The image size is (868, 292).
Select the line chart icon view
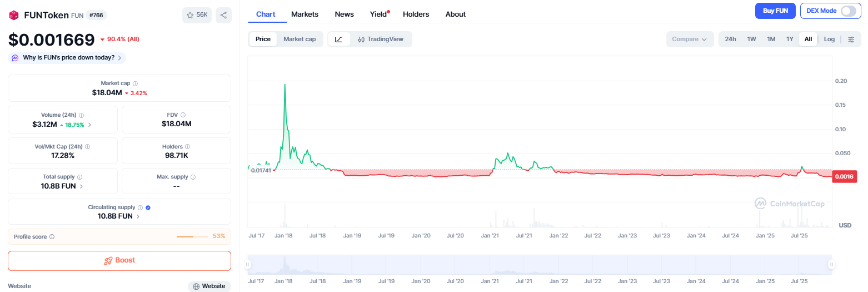(x=339, y=39)
